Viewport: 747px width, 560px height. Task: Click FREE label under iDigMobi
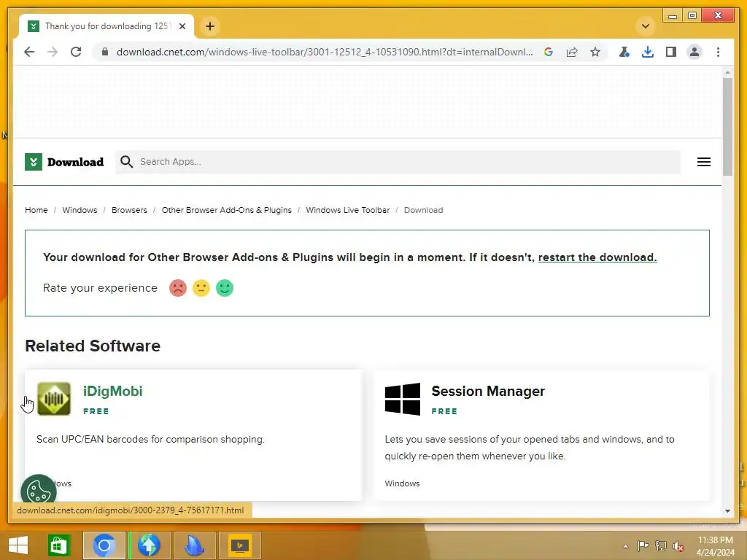(x=96, y=411)
